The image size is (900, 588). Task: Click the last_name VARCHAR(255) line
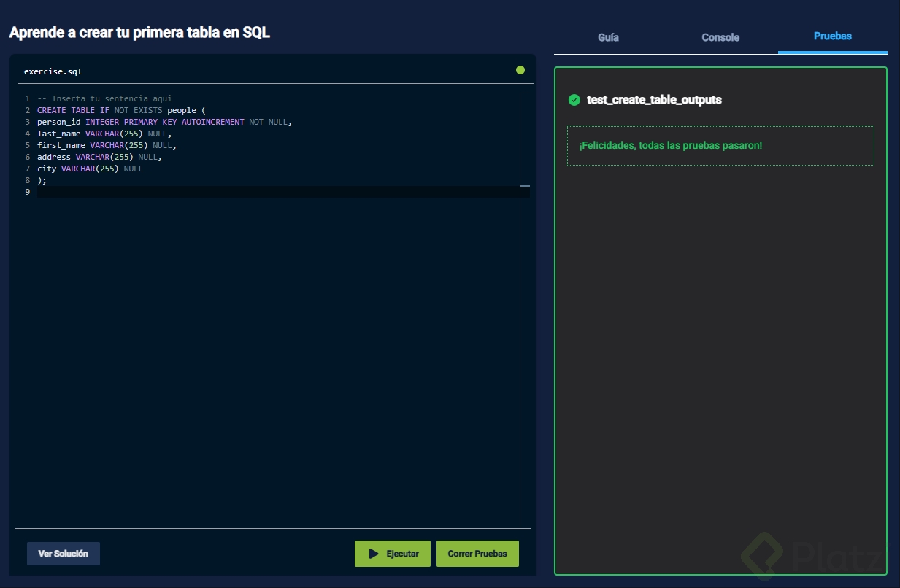(104, 134)
